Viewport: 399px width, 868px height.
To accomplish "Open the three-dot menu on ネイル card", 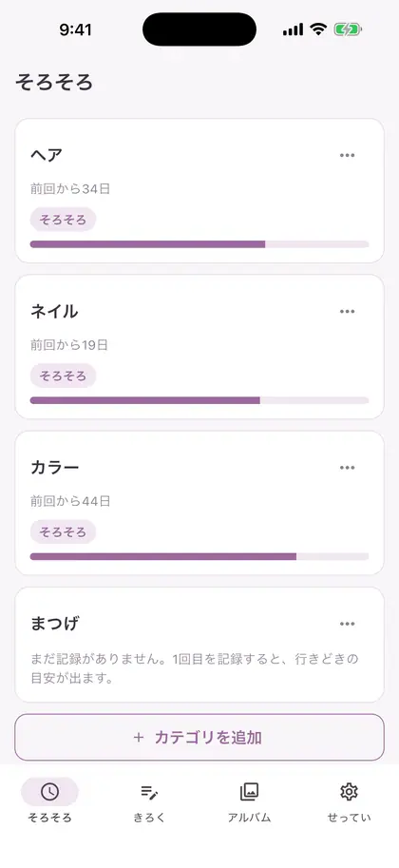I will pos(347,312).
